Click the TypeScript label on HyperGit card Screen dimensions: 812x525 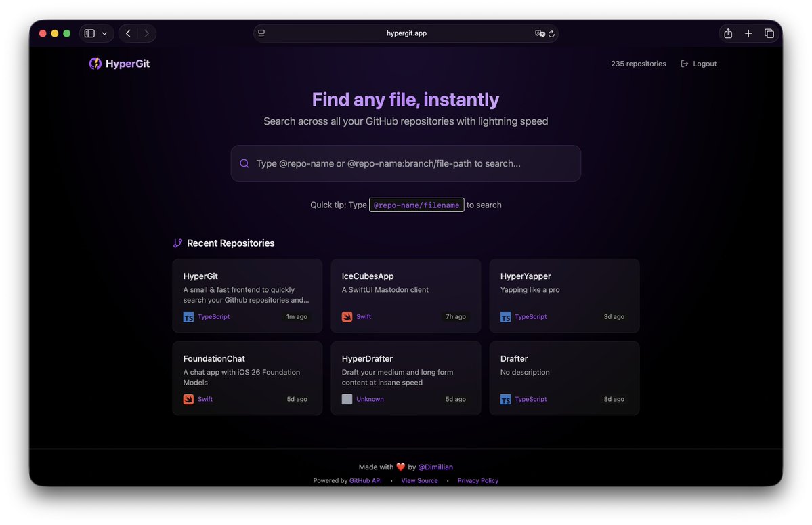(x=213, y=317)
